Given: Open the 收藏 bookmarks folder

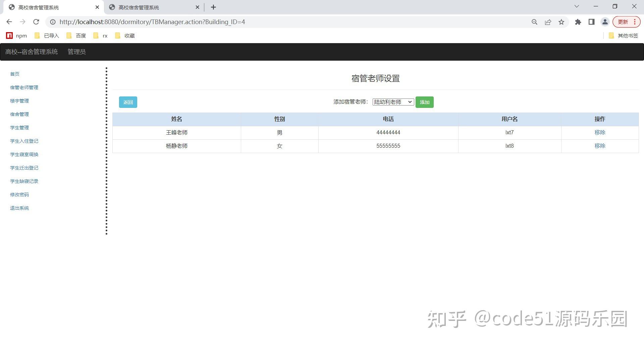Looking at the screenshot, I should [125, 36].
